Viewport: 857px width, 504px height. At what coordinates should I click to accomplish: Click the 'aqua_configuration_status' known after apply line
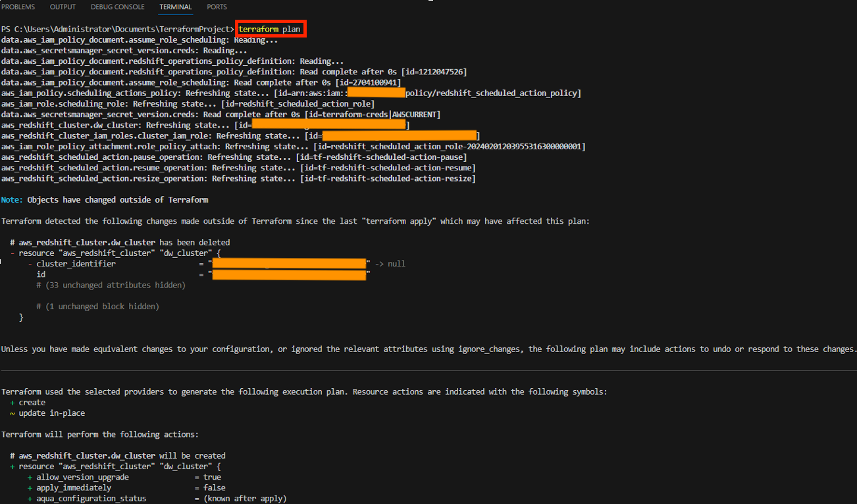click(157, 499)
